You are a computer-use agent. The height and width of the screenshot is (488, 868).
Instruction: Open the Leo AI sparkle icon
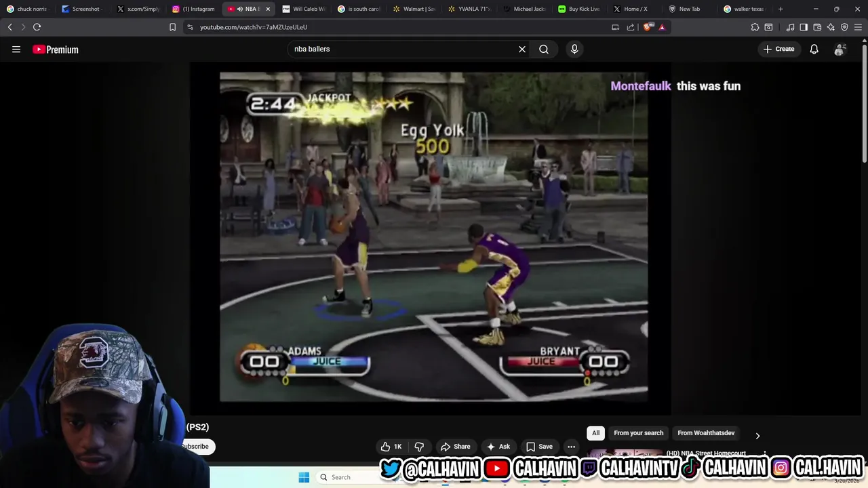click(831, 27)
